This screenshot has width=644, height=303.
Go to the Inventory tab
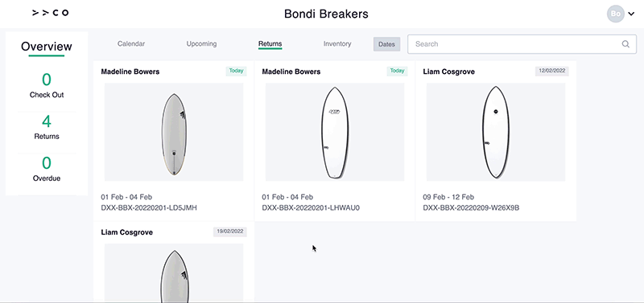pyautogui.click(x=337, y=44)
